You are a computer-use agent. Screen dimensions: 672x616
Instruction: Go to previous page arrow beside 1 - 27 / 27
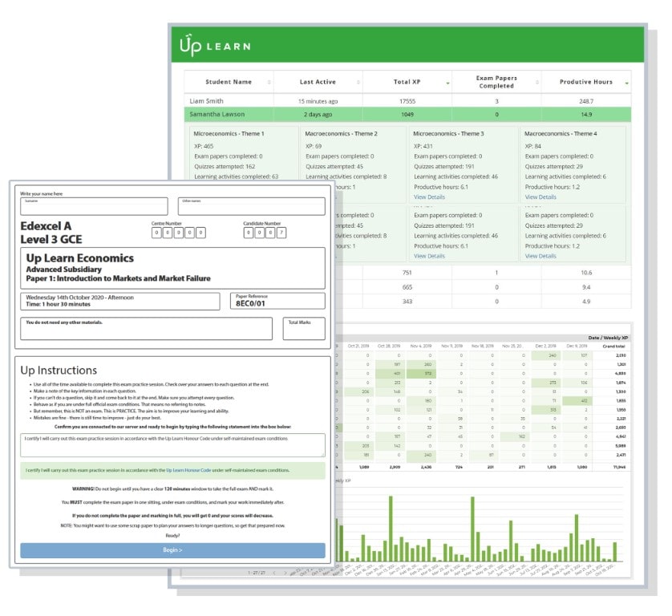click(274, 573)
